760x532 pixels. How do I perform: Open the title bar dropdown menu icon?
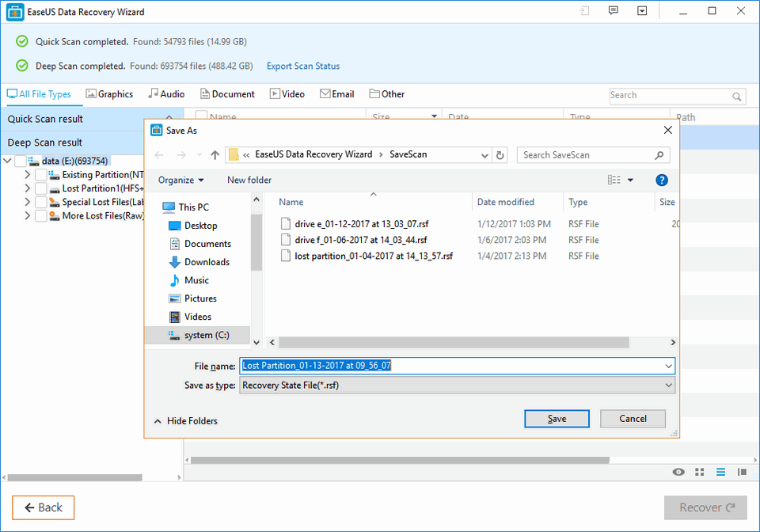coord(642,11)
